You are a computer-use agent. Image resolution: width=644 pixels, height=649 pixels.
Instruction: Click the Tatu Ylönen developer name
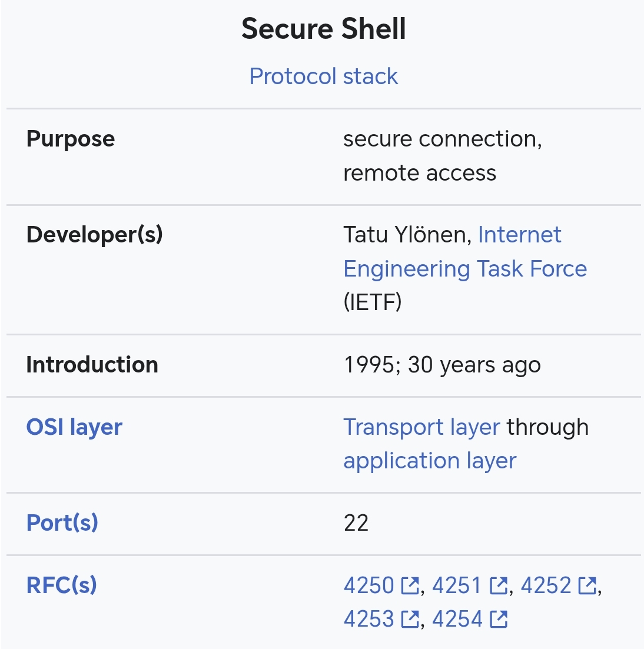[x=405, y=235]
